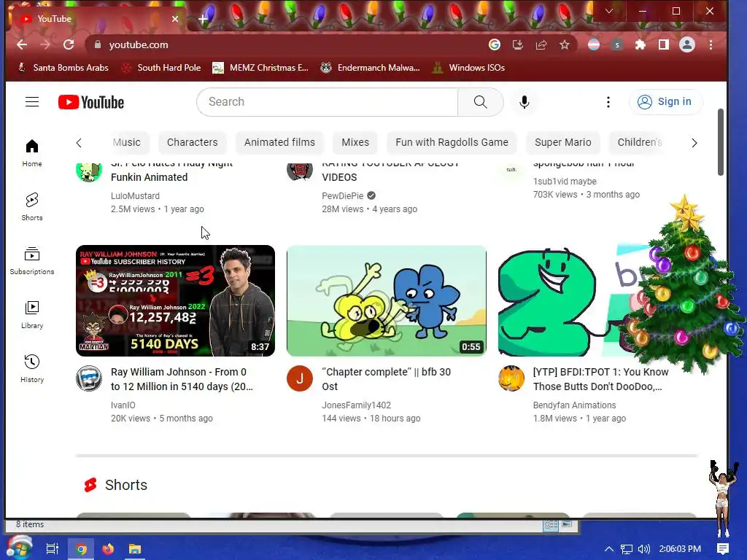Show more category chips with right chevron
Viewport: 747px width, 560px height.
(x=694, y=143)
